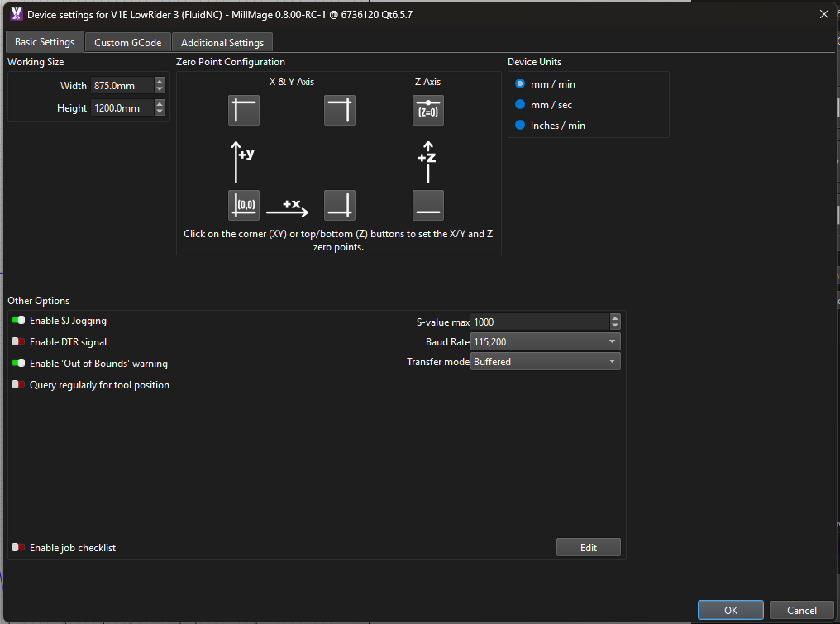Confirm settings with OK button
840x624 pixels.
pos(731,610)
